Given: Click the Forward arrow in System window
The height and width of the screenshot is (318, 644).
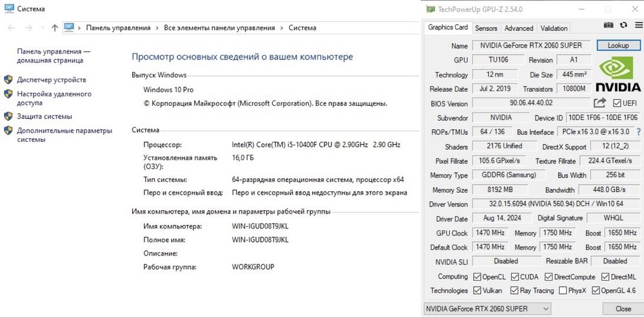Looking at the screenshot, I should 28,28.
